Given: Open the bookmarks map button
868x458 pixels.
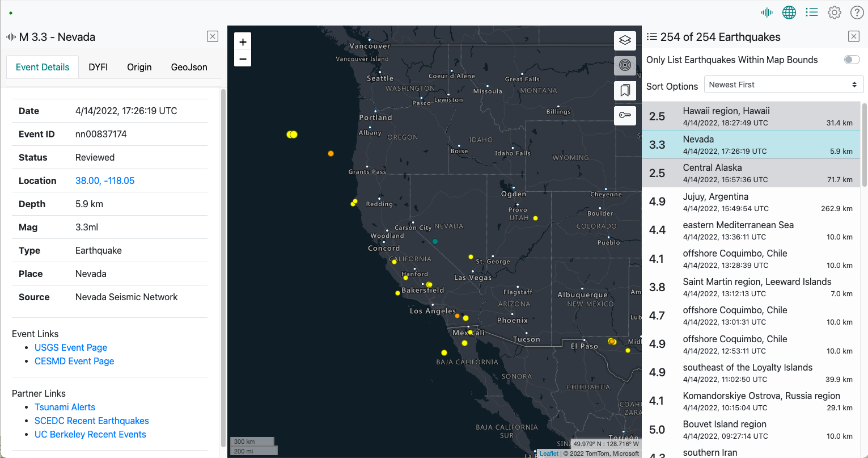Looking at the screenshot, I should click(x=625, y=91).
